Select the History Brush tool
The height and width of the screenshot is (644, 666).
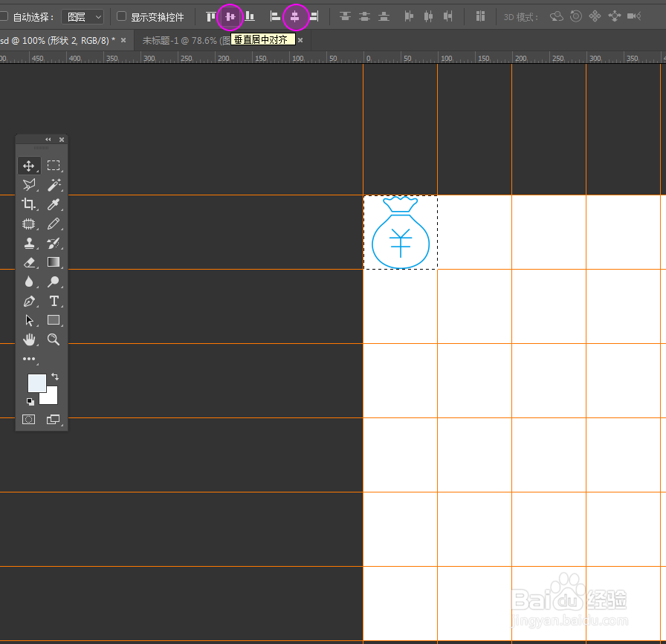(x=54, y=243)
